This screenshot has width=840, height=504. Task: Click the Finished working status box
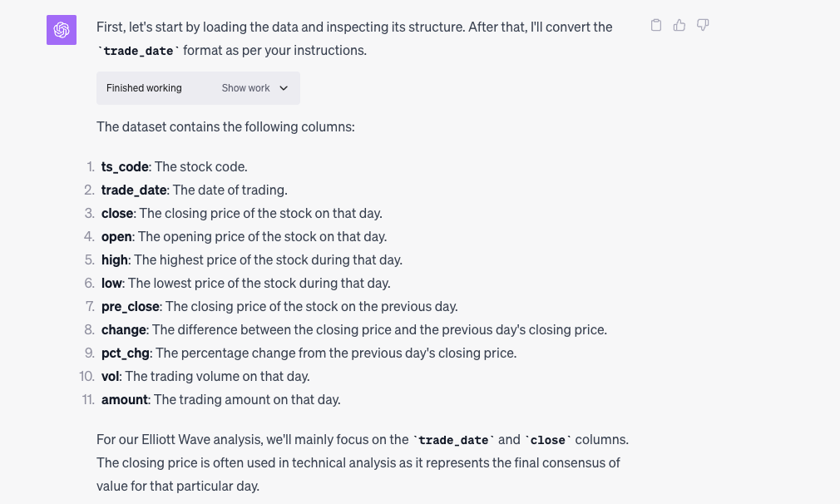tap(198, 88)
